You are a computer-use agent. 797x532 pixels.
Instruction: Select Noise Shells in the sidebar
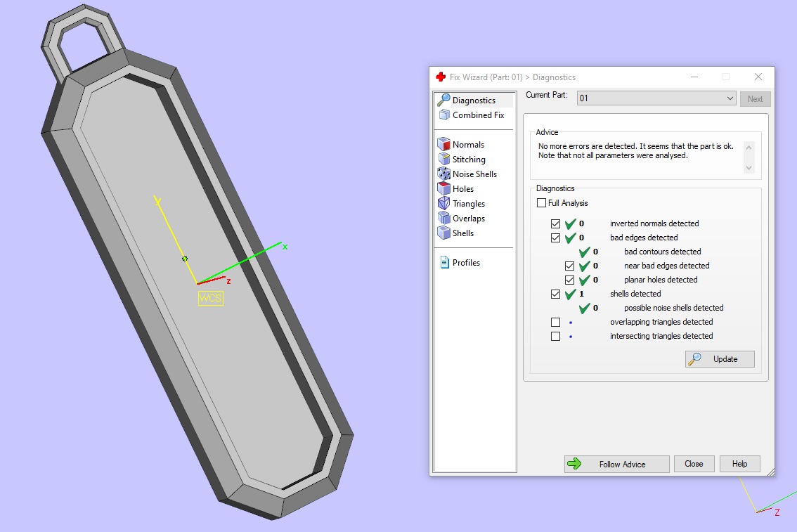(x=474, y=174)
